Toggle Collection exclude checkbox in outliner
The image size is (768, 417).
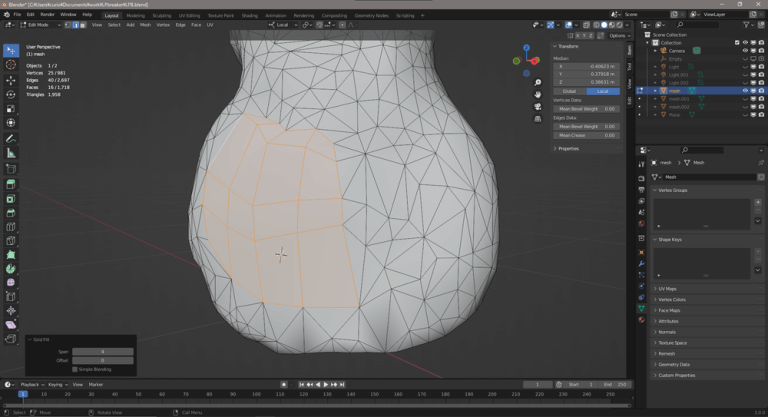pos(737,43)
